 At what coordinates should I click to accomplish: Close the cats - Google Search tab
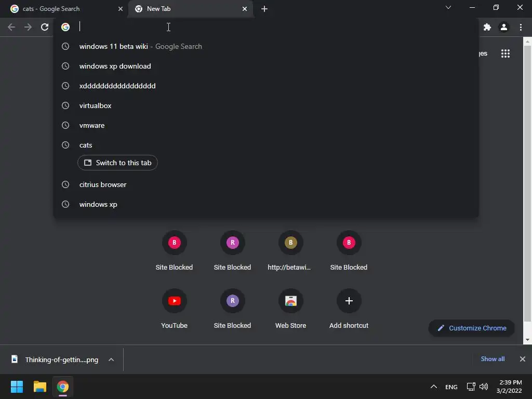[x=121, y=9]
